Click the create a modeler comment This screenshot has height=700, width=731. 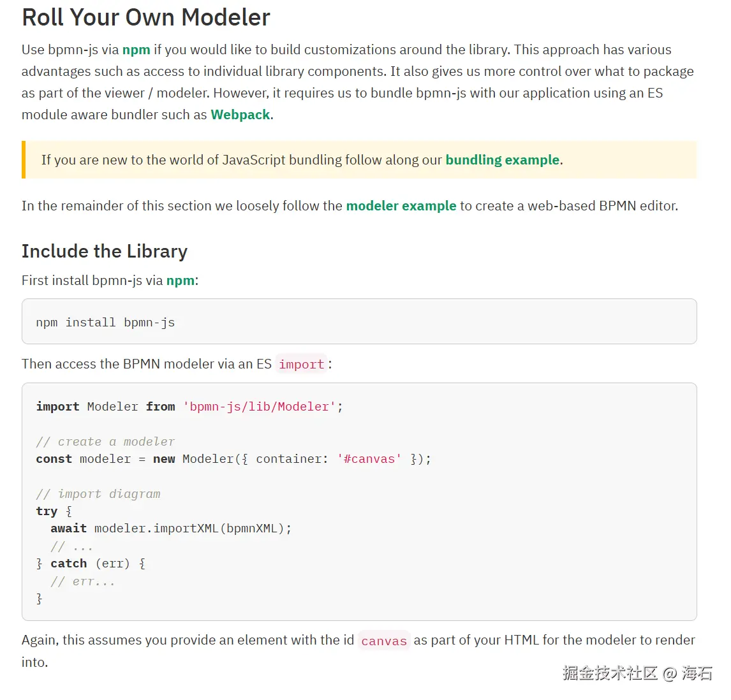coord(105,442)
